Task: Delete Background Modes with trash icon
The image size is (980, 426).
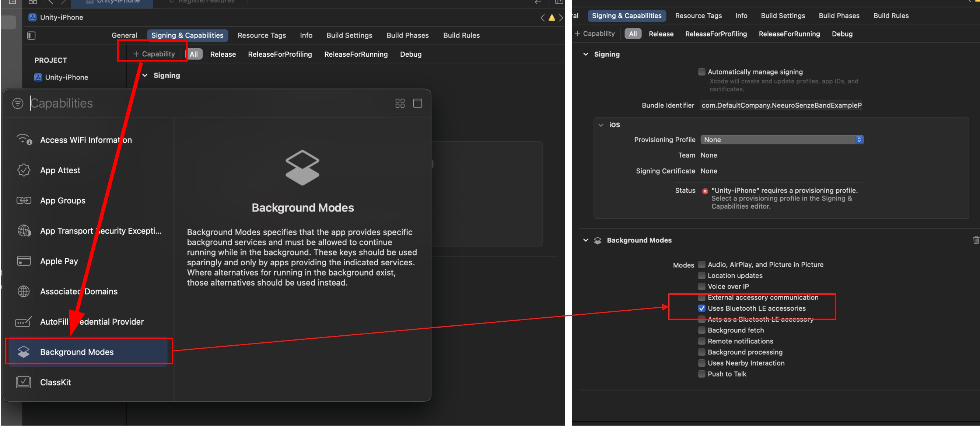Action: pos(976,240)
